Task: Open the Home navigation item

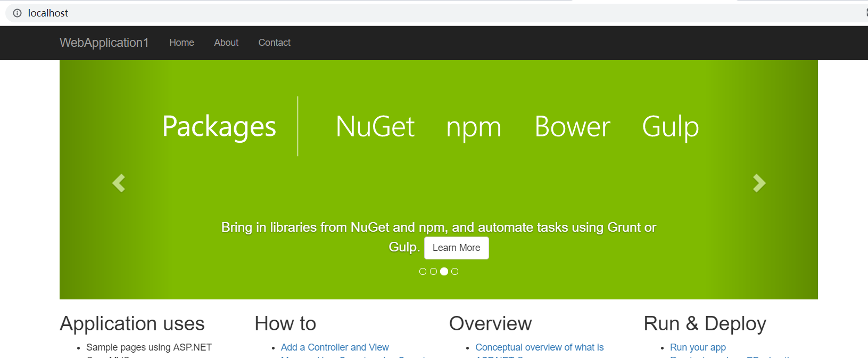Action: [x=181, y=43]
